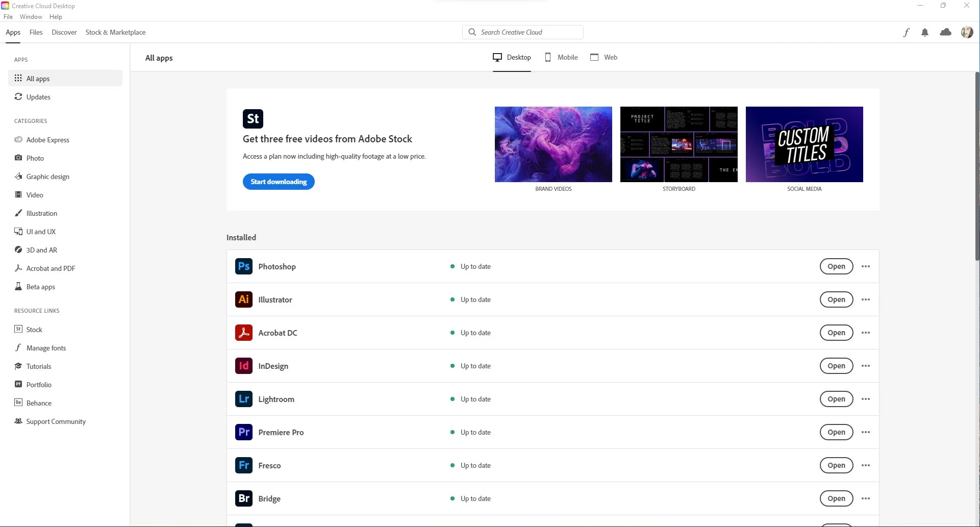Select All apps in sidebar
This screenshot has width=980, height=527.
pos(65,78)
